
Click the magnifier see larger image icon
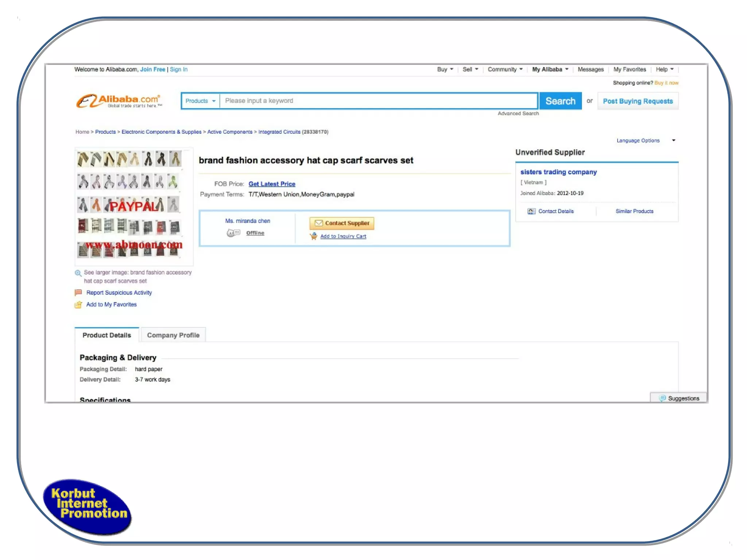click(x=78, y=273)
